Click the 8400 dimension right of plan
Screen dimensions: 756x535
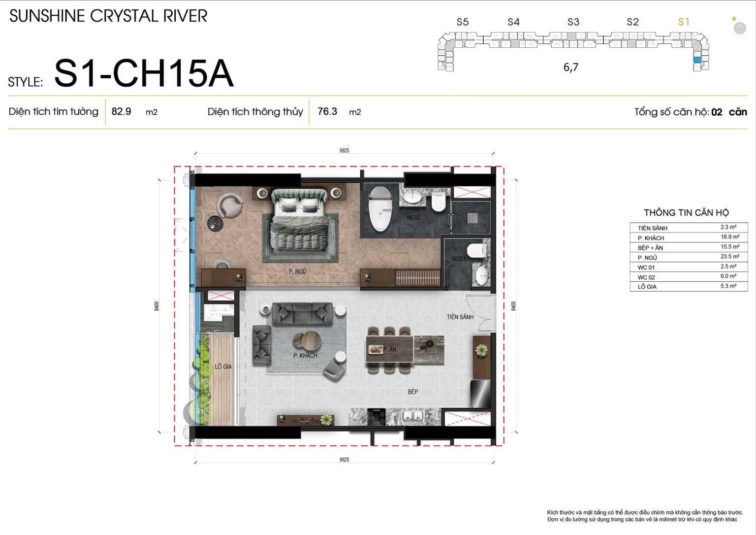(x=513, y=306)
